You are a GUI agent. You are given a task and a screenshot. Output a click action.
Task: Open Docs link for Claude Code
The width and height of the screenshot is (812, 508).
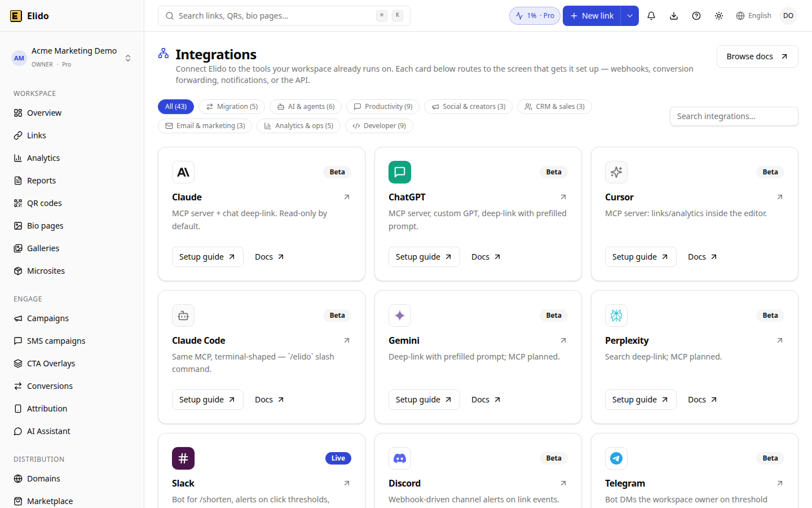(270, 400)
